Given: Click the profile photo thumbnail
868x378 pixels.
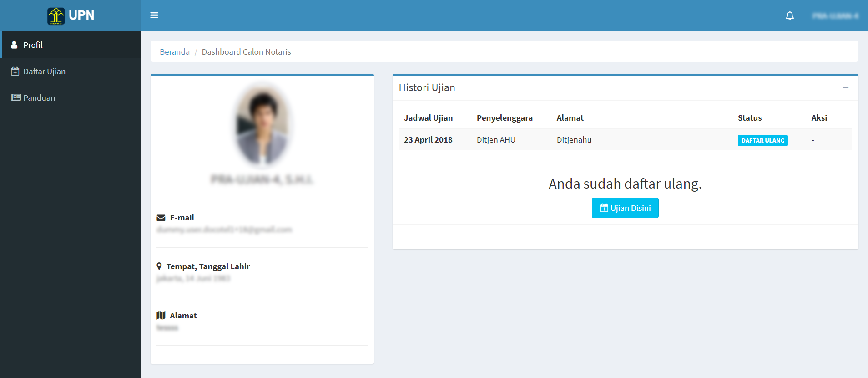Looking at the screenshot, I should point(262,125).
